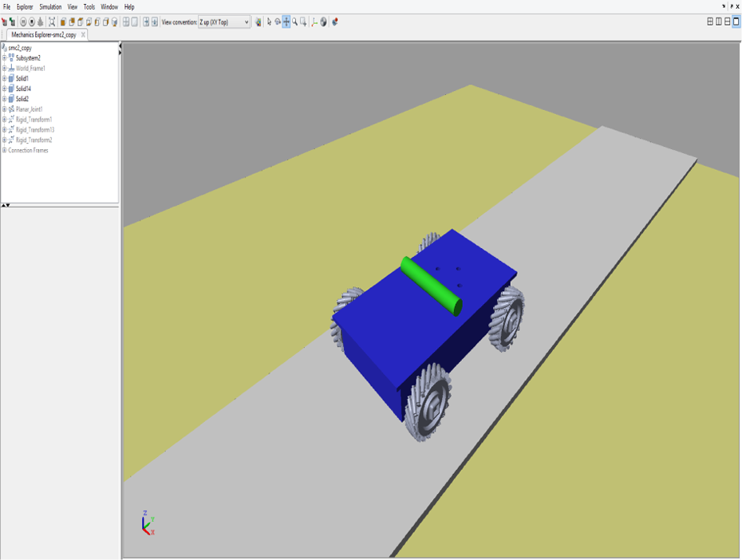The height and width of the screenshot is (560, 742).
Task: Open the View convention dropdown
Action: (x=224, y=22)
